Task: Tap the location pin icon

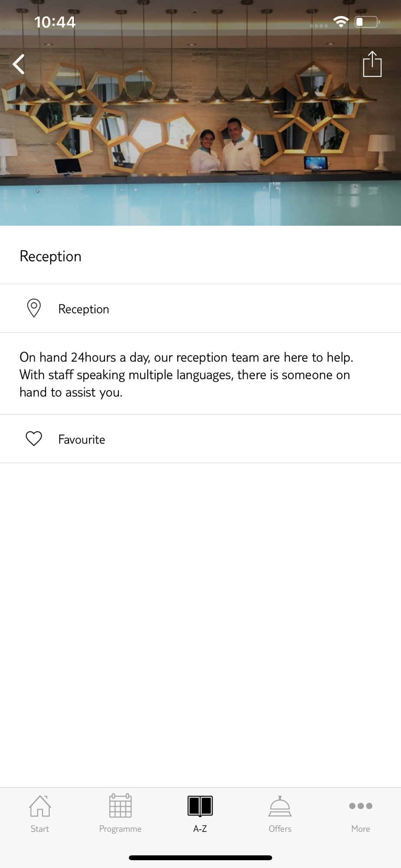Action: (x=34, y=309)
